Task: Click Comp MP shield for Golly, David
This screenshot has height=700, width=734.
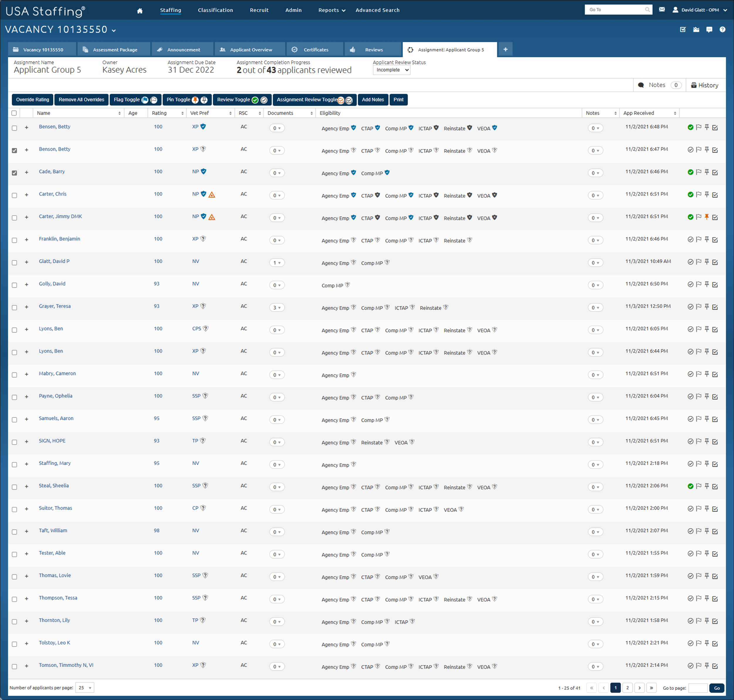Action: coord(348,285)
